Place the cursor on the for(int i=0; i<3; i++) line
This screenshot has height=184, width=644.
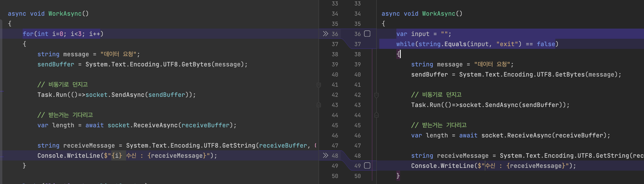tap(63, 34)
